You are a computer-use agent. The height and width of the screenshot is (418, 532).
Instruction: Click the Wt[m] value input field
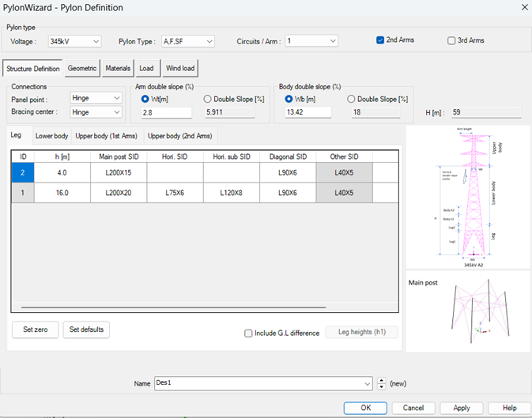pyautogui.click(x=166, y=113)
